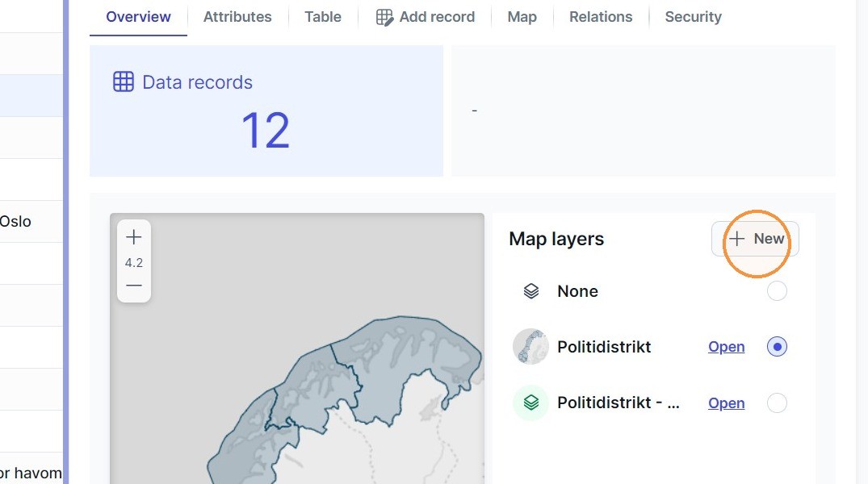Select the Politidistrikt - ... layer radio button
Screen dimensions: 868x484
[777, 403]
